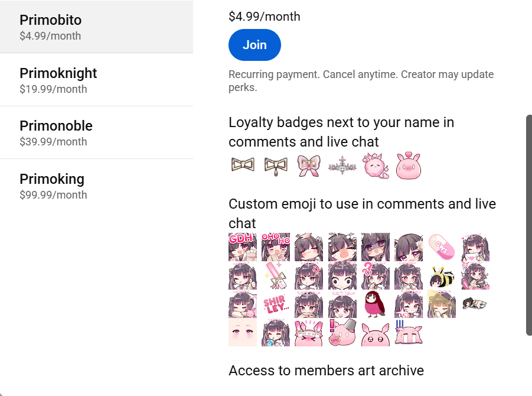Click the close-up pink eyes face emoji

243,332
